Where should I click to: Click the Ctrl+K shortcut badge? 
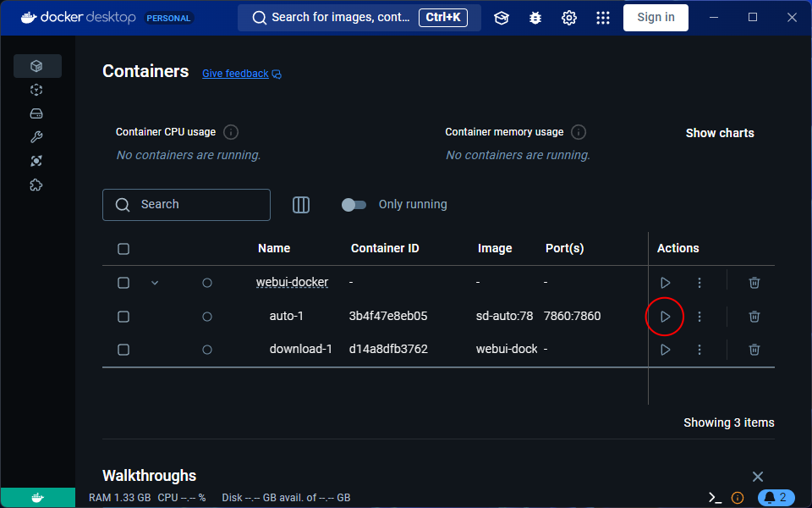click(443, 18)
